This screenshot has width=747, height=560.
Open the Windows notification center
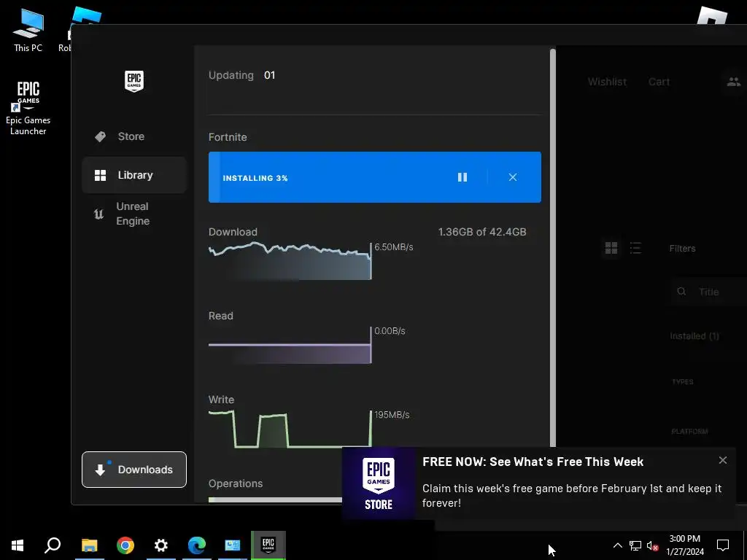click(723, 545)
